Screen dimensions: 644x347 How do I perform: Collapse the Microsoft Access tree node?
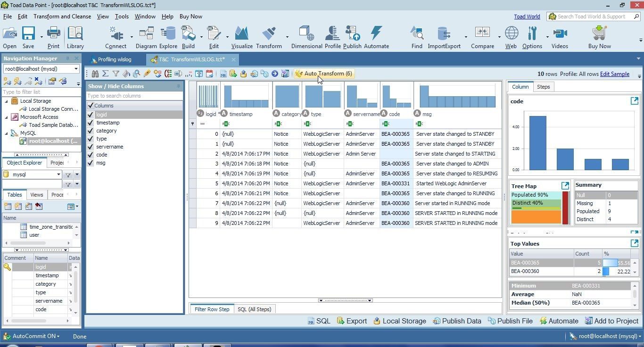pos(7,117)
